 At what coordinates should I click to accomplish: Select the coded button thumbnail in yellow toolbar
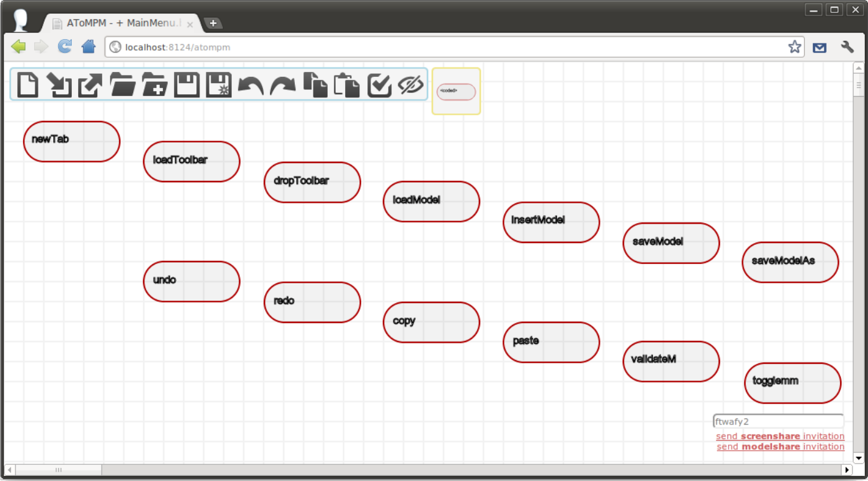(456, 92)
